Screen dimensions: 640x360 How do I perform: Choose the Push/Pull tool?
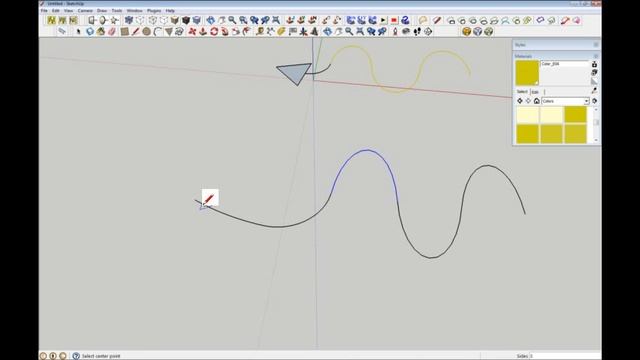[203, 31]
